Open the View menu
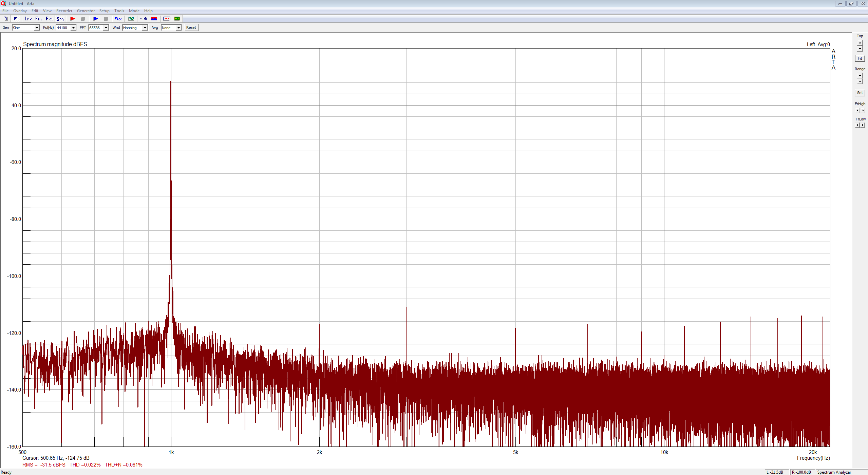The width and height of the screenshot is (868, 475). coord(47,11)
